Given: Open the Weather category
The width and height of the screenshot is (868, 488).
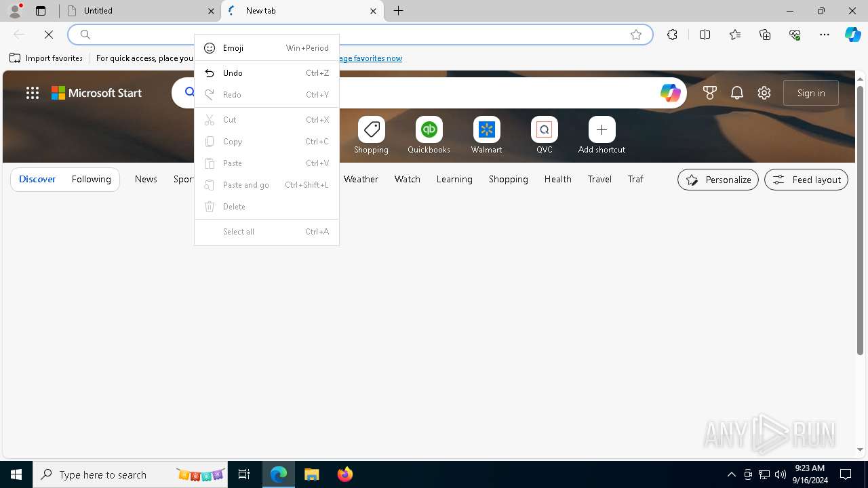Looking at the screenshot, I should (x=361, y=179).
